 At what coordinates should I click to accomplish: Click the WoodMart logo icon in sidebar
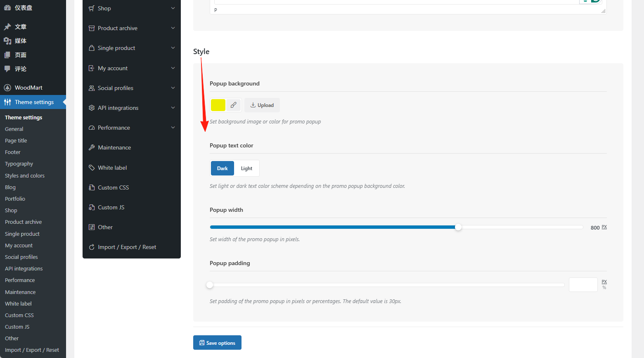pos(7,88)
